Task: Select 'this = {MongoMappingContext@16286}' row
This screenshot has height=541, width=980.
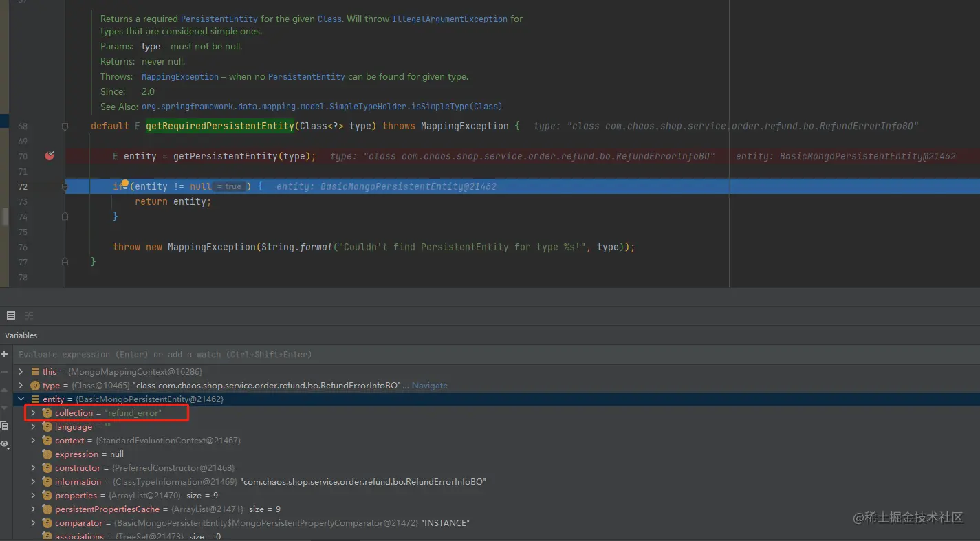Action: pyautogui.click(x=495, y=372)
